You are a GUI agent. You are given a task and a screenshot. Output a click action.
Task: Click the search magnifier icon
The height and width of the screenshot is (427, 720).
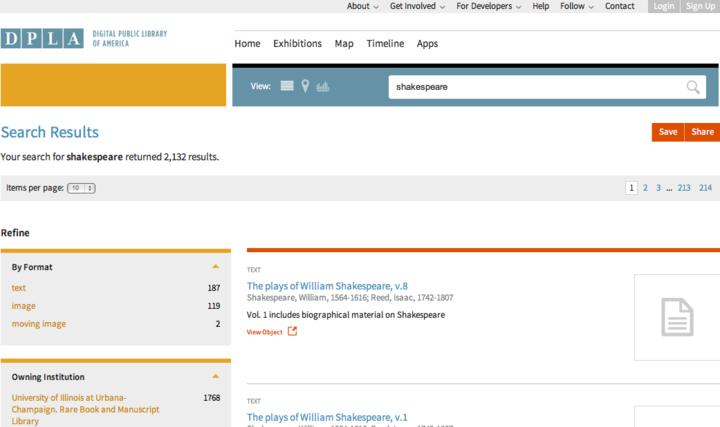pyautogui.click(x=693, y=87)
